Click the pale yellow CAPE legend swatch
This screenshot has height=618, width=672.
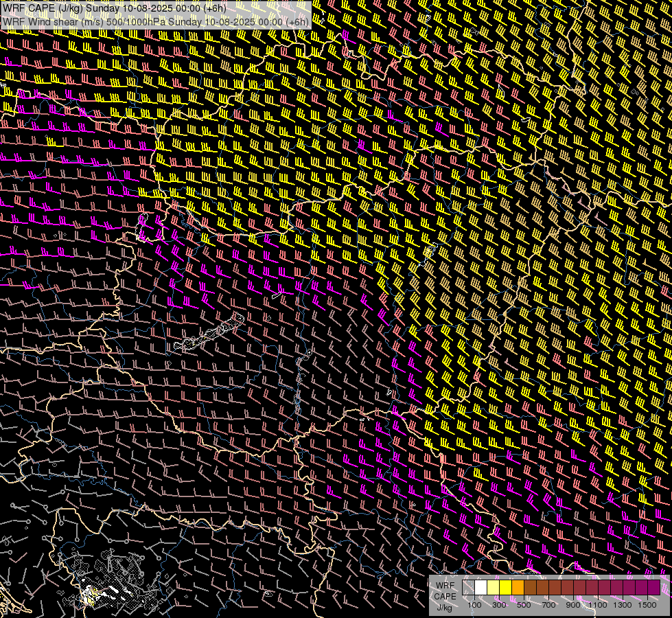(x=494, y=587)
